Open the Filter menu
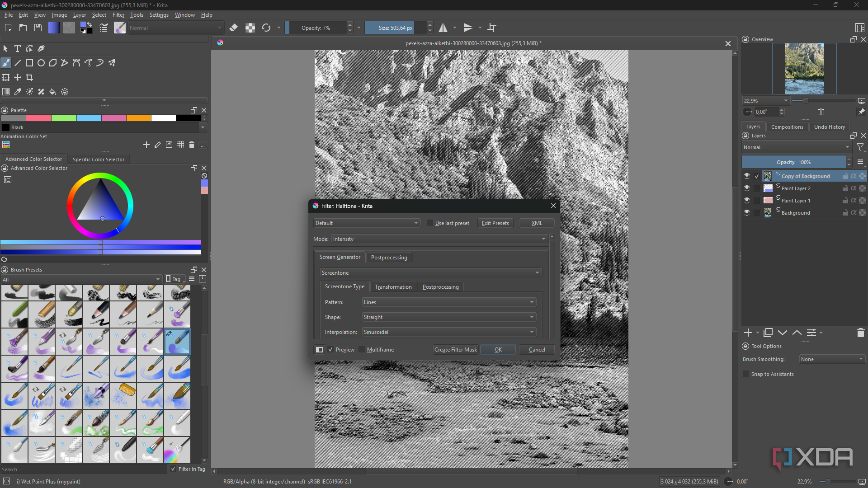This screenshot has width=868, height=488. (x=118, y=15)
